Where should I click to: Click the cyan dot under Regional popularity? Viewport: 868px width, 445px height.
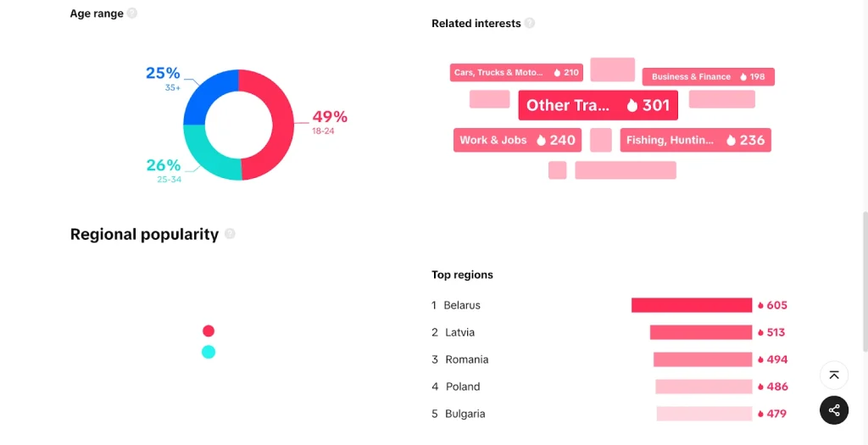coord(209,352)
